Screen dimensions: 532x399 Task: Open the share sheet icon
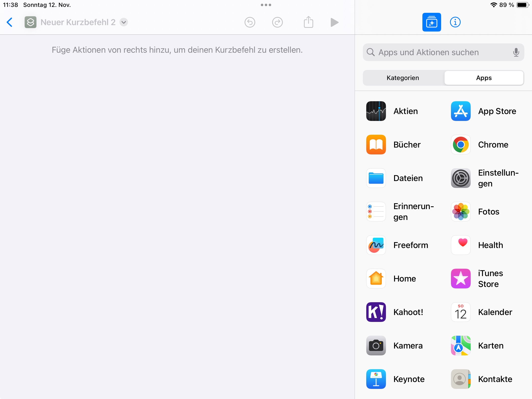click(308, 22)
